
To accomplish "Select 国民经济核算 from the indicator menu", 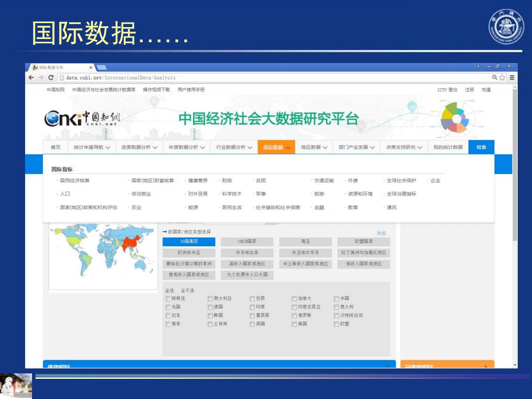I will tap(75, 180).
